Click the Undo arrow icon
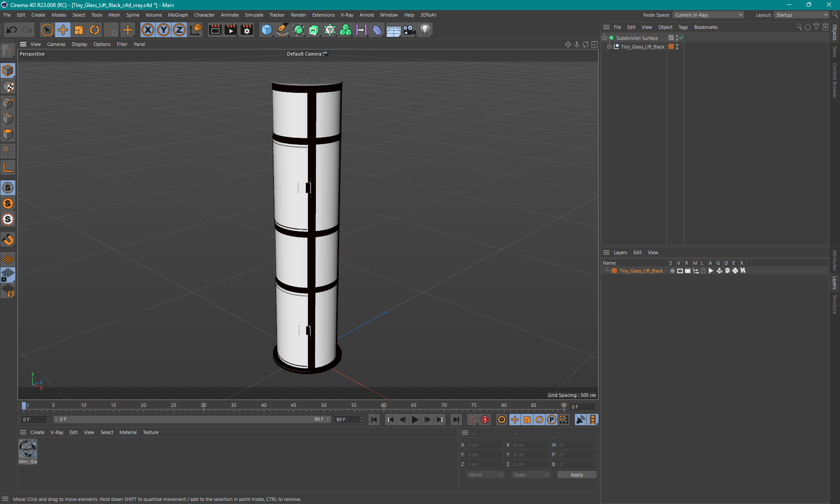840x504 pixels. coord(12,30)
